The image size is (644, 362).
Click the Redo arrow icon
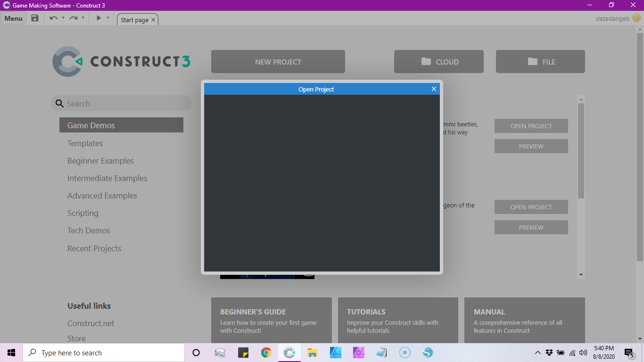[74, 18]
